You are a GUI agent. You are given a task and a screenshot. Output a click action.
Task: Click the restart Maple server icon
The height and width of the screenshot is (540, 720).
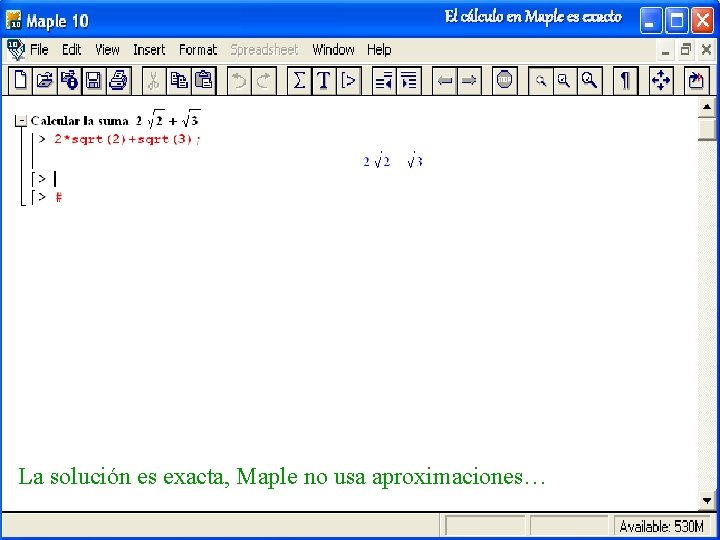(696, 81)
